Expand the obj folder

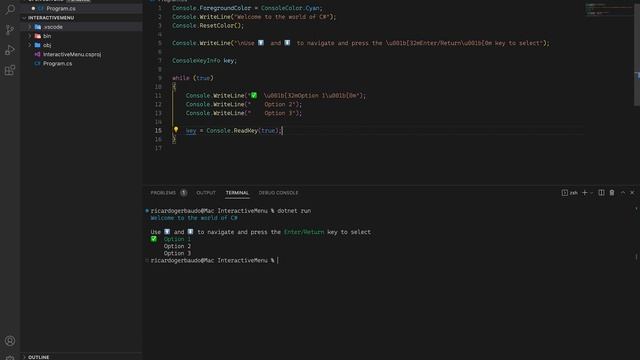click(x=81, y=45)
